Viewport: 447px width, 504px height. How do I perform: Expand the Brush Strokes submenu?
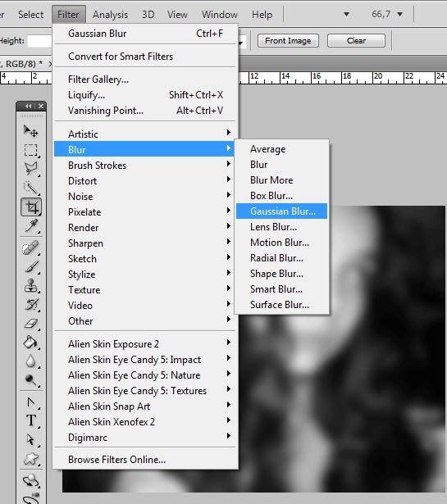[145, 166]
